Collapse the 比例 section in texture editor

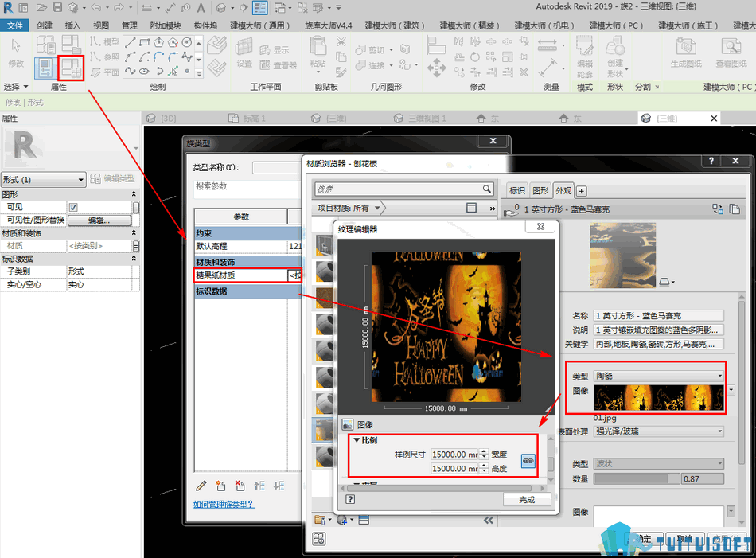point(357,440)
